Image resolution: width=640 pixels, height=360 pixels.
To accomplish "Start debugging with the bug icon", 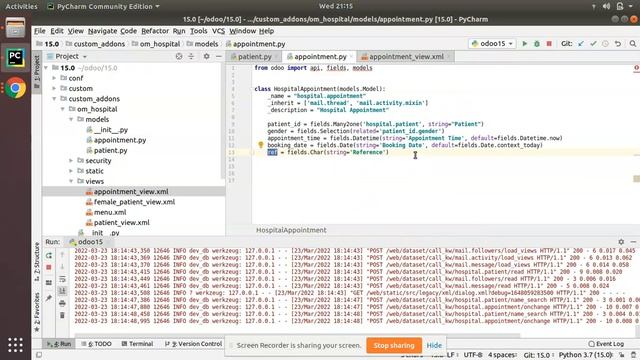I will tap(537, 44).
